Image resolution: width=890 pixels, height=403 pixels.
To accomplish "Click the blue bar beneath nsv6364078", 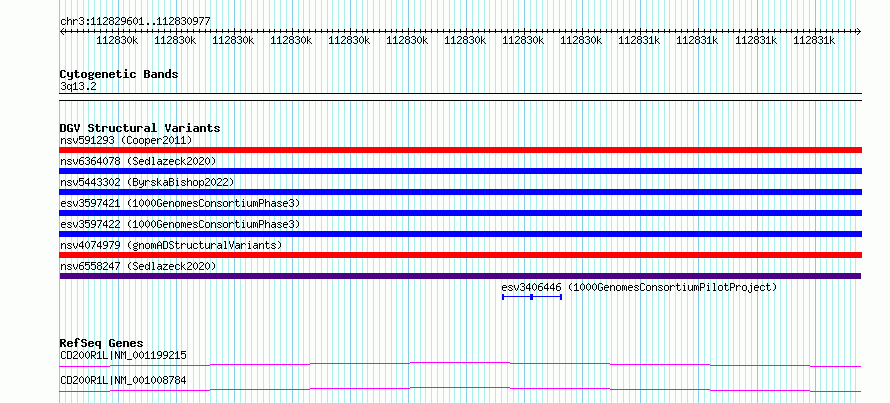I will (460, 171).
